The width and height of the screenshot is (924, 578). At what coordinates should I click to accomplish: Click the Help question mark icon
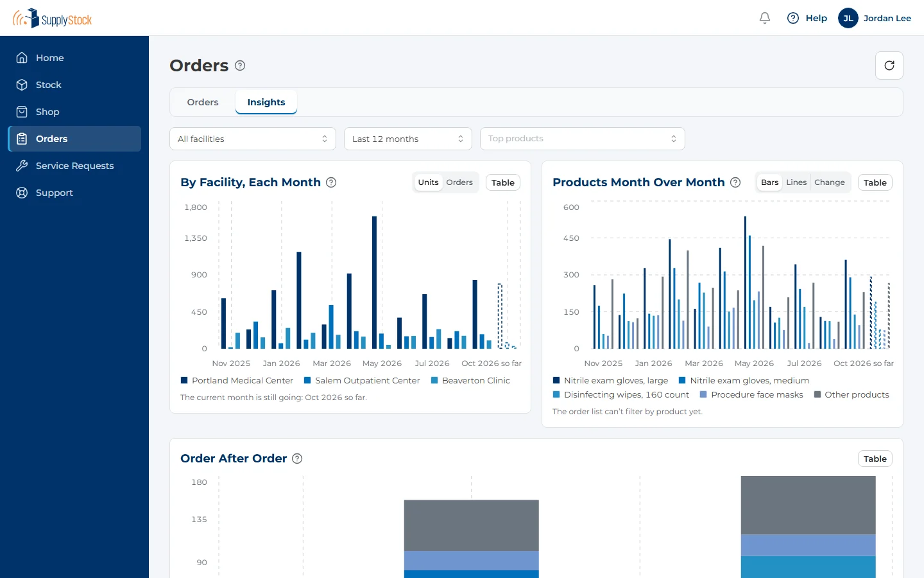click(x=793, y=18)
